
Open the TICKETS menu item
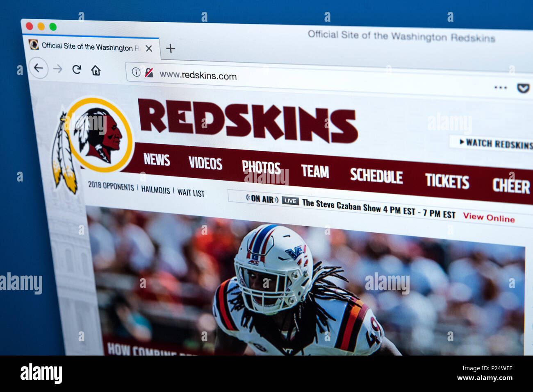pyautogui.click(x=447, y=181)
